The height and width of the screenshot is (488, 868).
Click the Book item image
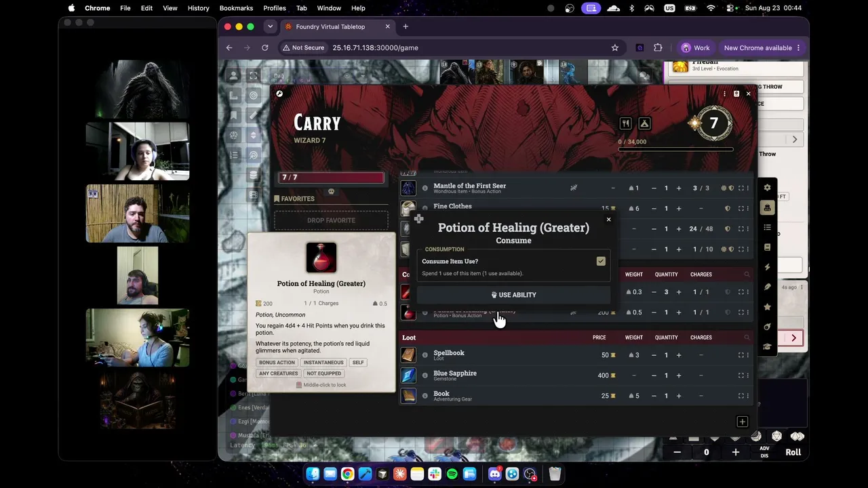tap(408, 396)
